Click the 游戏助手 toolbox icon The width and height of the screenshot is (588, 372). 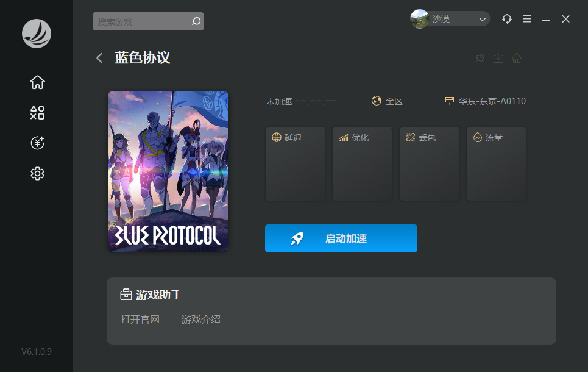pos(126,295)
